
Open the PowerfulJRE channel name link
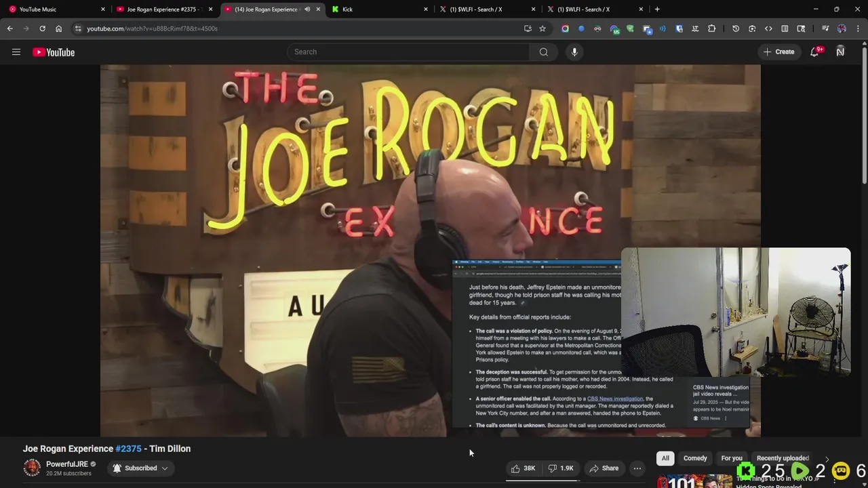[x=67, y=464]
